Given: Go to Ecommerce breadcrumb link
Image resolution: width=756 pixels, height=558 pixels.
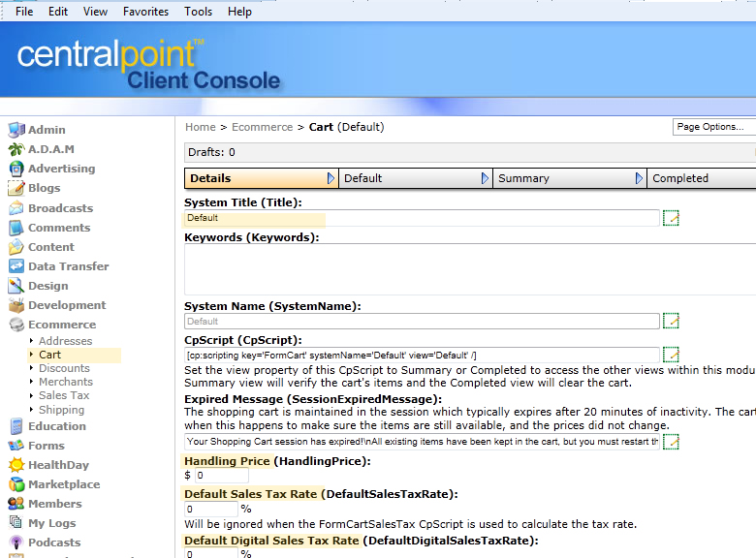Looking at the screenshot, I should pos(263,127).
